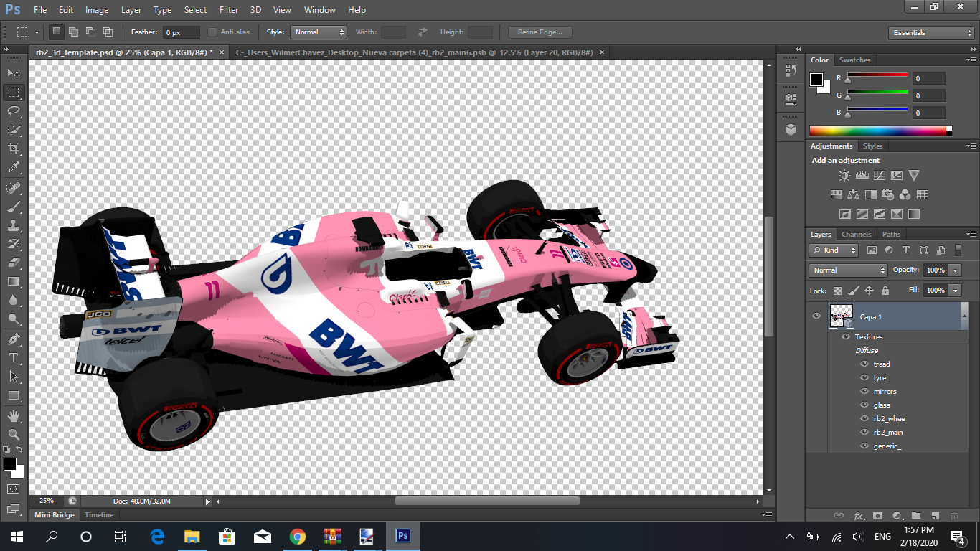
Task: Switch to the Swatches tab
Action: click(x=854, y=60)
